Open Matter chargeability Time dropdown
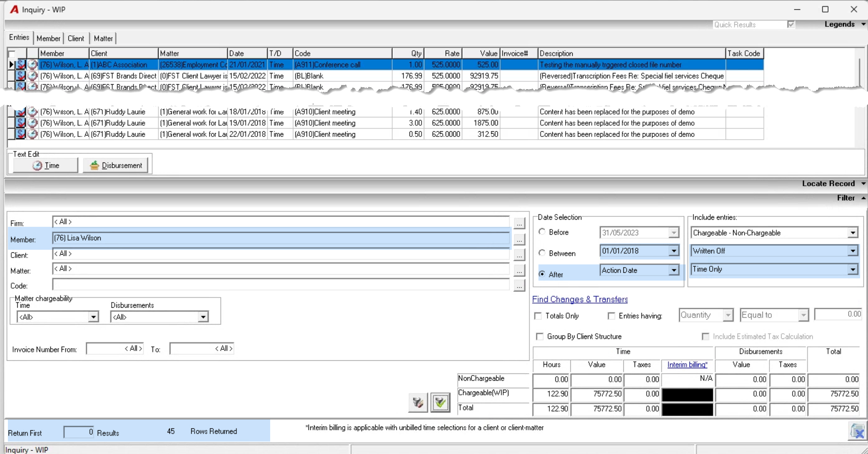Viewport: 868px width, 454px height. pyautogui.click(x=94, y=317)
